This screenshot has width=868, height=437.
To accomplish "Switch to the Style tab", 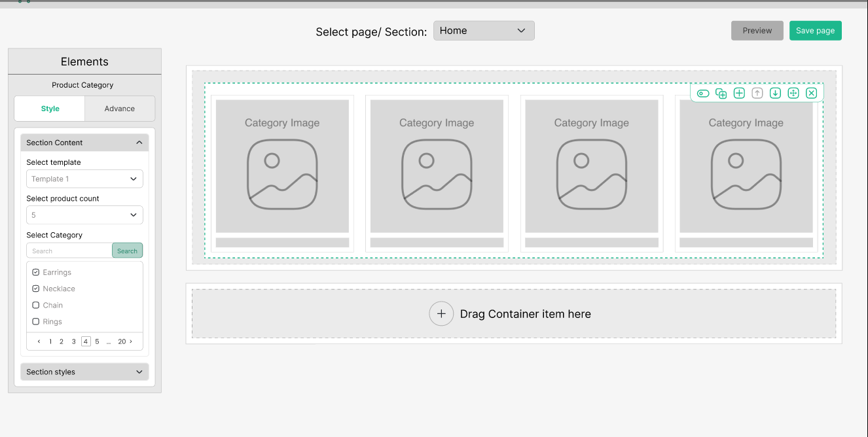I will pos(50,109).
